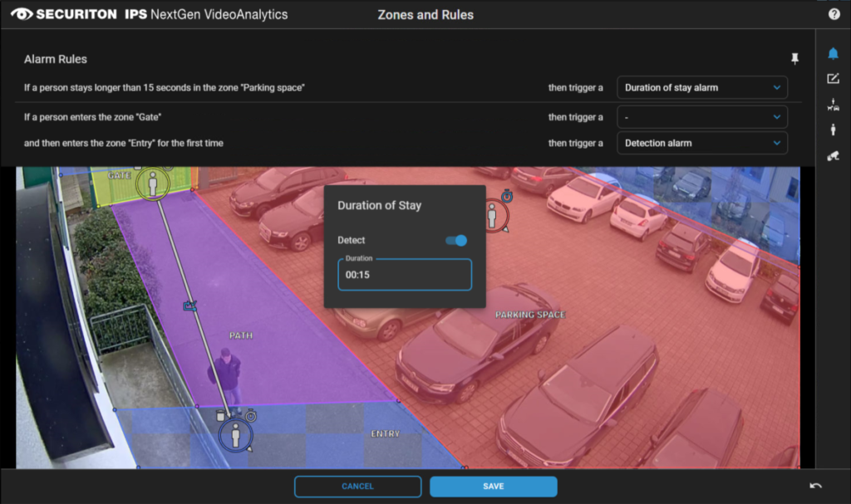This screenshot has height=504, width=851.
Task: Click the undo arrow icon at bottom right
Action: coord(815,486)
